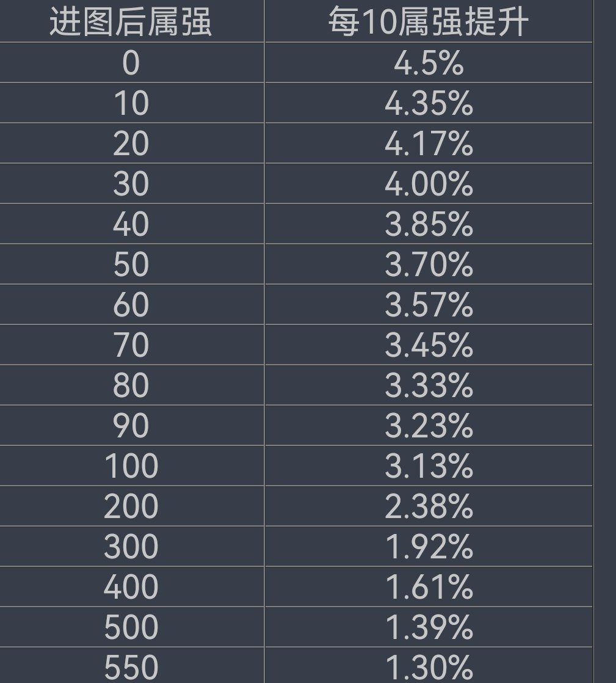
Task: Click the 1.92% cell
Action: pos(428,547)
